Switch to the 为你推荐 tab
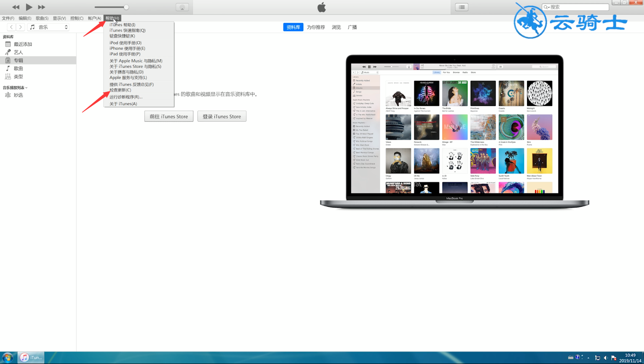 316,27
